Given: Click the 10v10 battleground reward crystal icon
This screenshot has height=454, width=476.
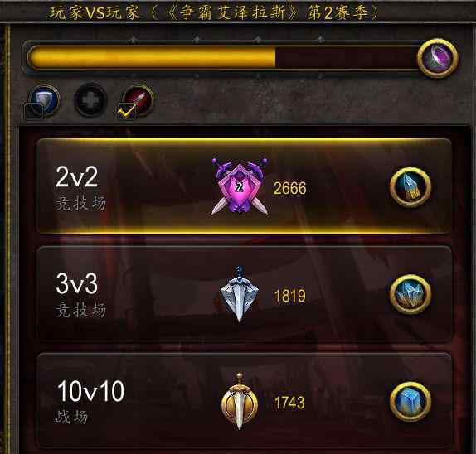Looking at the screenshot, I should [x=410, y=402].
